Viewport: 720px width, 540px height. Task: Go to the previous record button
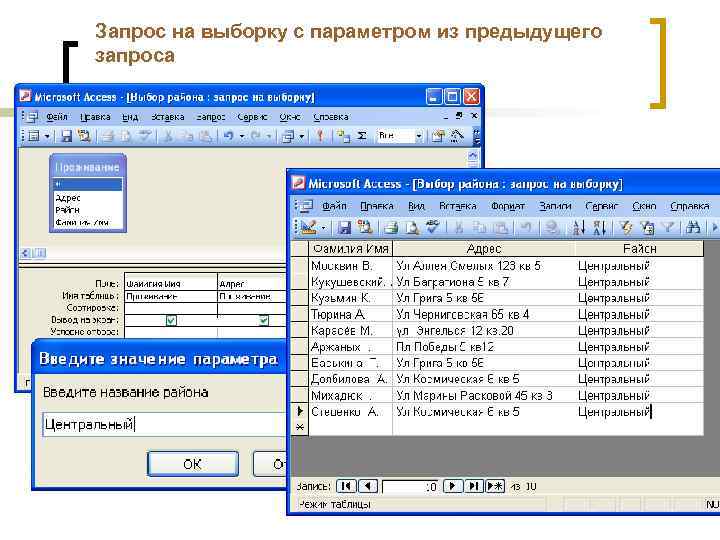click(367, 486)
